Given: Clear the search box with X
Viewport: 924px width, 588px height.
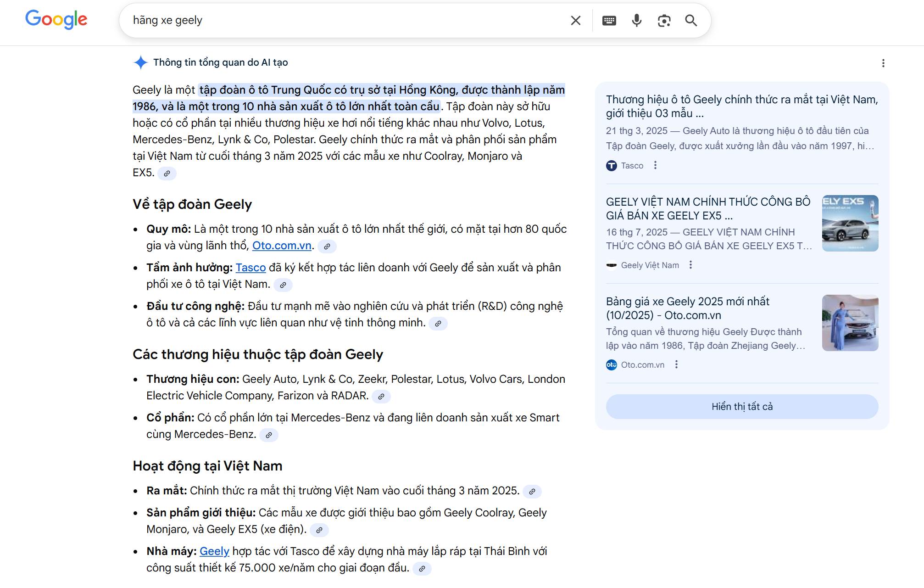Looking at the screenshot, I should point(575,20).
